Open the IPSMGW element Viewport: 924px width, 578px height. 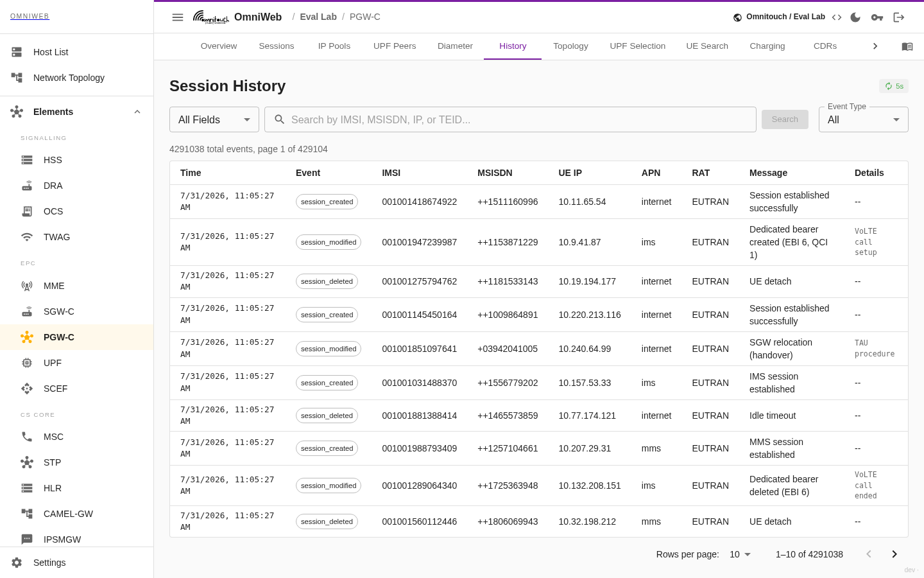point(77,538)
